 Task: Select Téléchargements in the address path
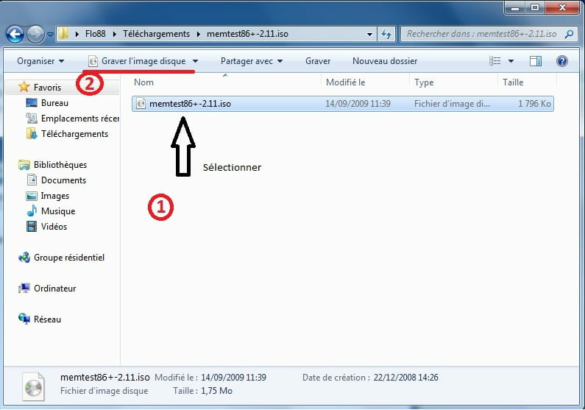coord(156,34)
